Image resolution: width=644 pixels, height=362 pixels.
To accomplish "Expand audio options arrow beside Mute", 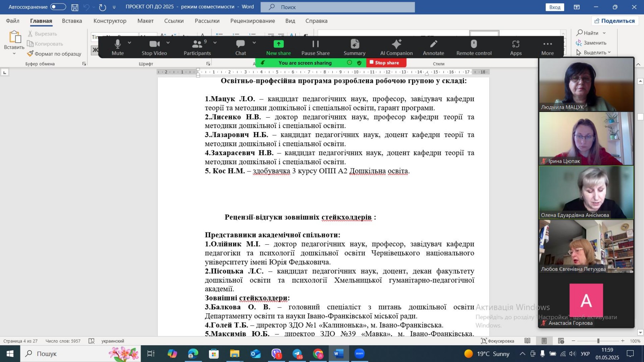I will click(130, 43).
